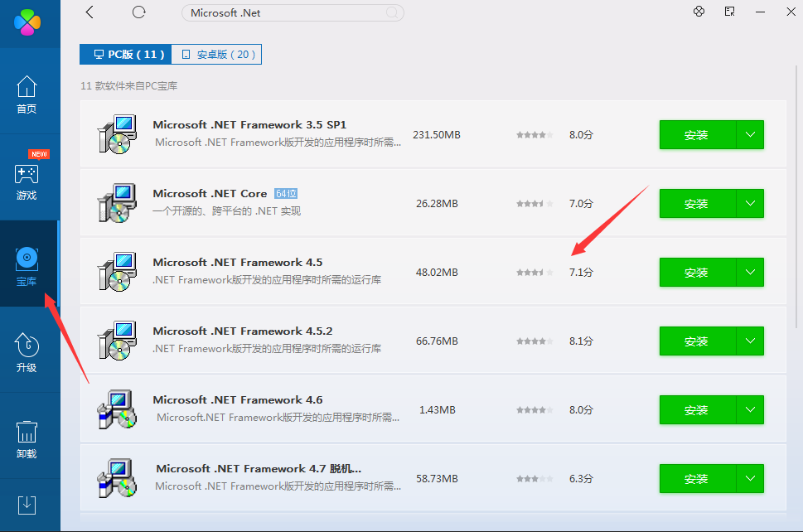This screenshot has height=532, width=803.
Task: Click the 231.50MB size text
Action: (x=437, y=135)
